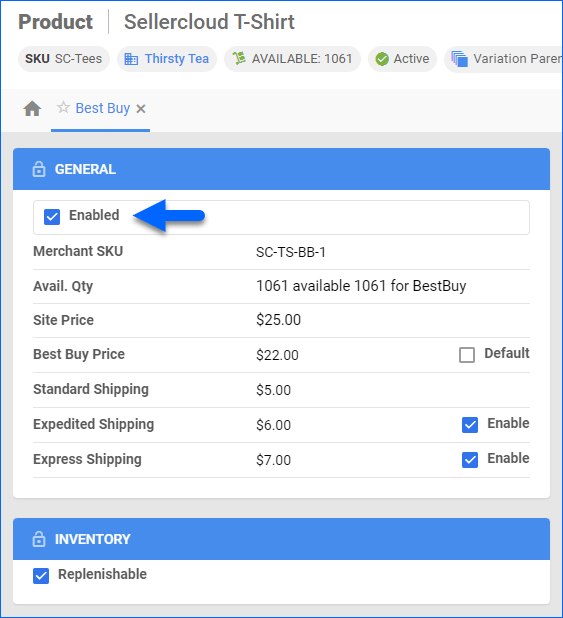Select Merchant SKU value SC-TS-BB-1
563x618 pixels.
(x=291, y=252)
